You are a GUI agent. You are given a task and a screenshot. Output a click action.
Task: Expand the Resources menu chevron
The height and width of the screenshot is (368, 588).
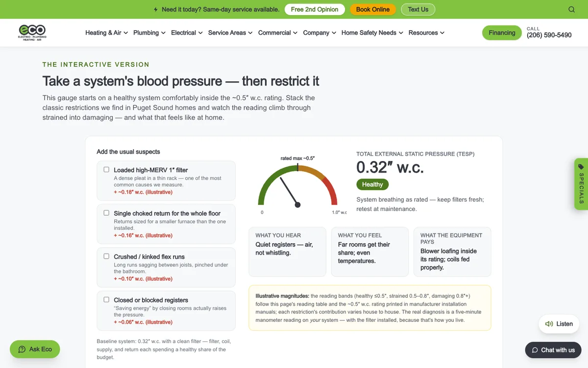[442, 33]
